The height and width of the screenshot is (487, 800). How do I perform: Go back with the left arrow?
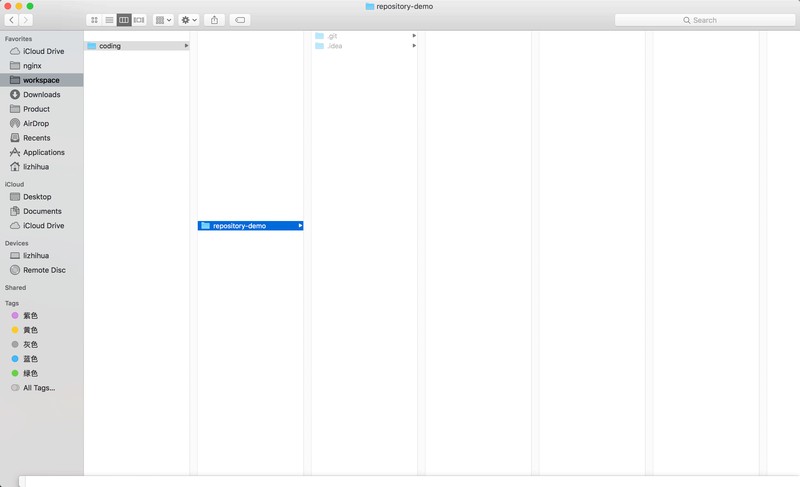click(12, 20)
